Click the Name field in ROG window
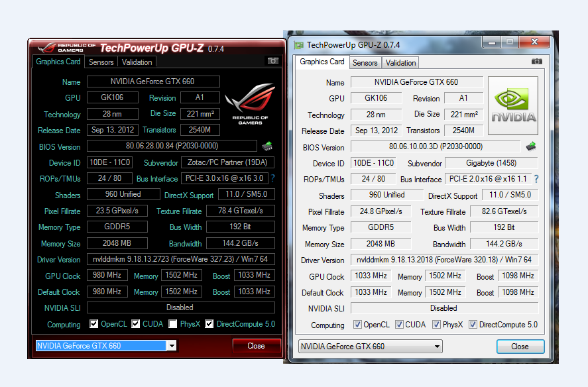This screenshot has width=588, height=387. tap(153, 82)
